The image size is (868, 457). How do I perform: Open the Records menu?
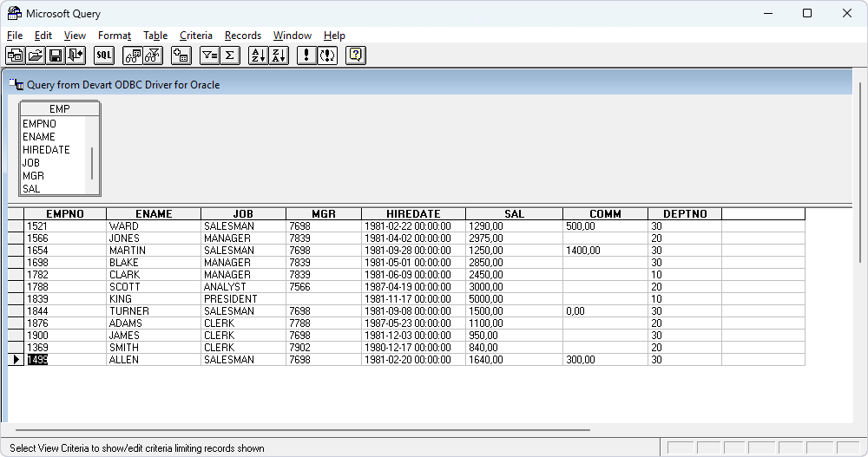[243, 36]
